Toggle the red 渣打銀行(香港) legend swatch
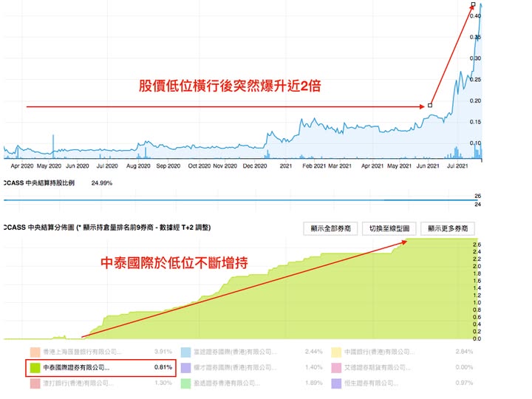Screen dimensions: 532x399 point(35,383)
